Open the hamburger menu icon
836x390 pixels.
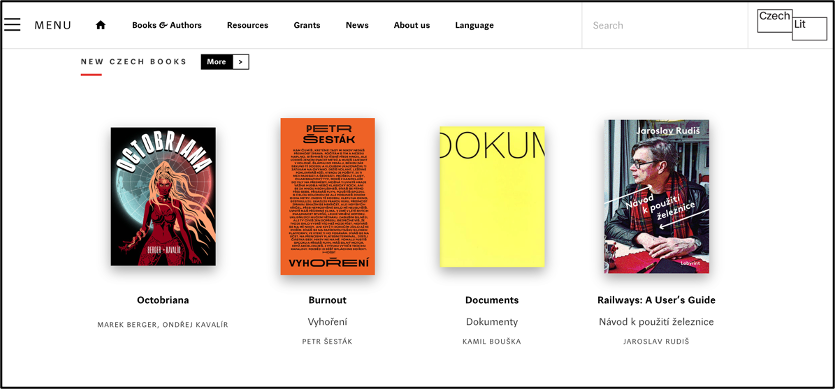click(12, 25)
